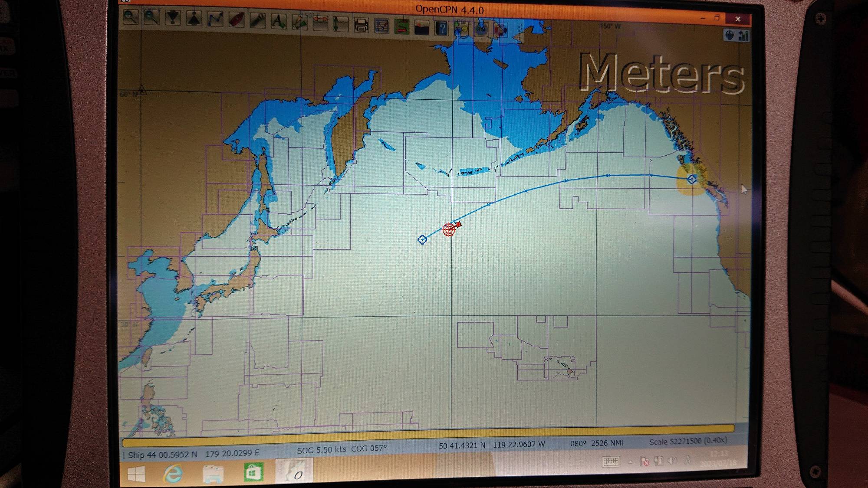This screenshot has height=488, width=868.
Task: Click the red ship position marker
Action: coord(449,229)
